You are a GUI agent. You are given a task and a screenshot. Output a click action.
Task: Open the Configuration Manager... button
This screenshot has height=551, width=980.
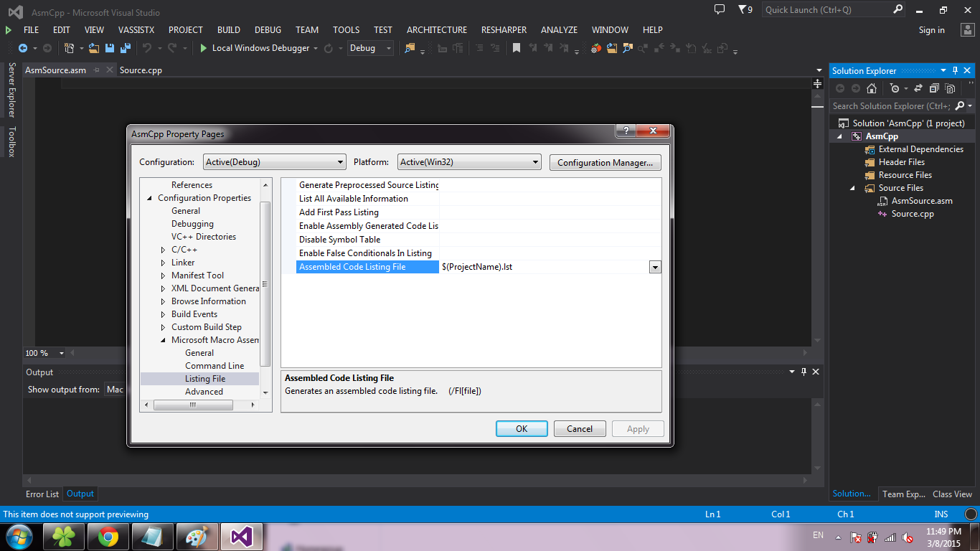pyautogui.click(x=606, y=162)
